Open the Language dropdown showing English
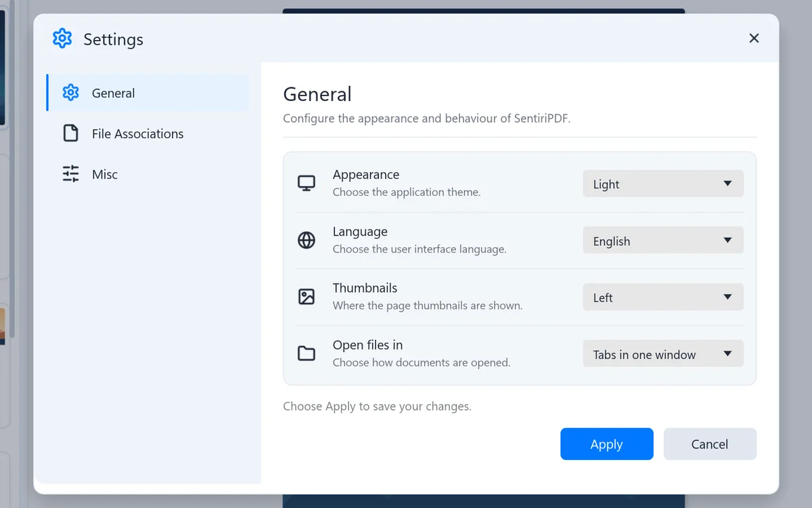812x508 pixels. [x=663, y=240]
